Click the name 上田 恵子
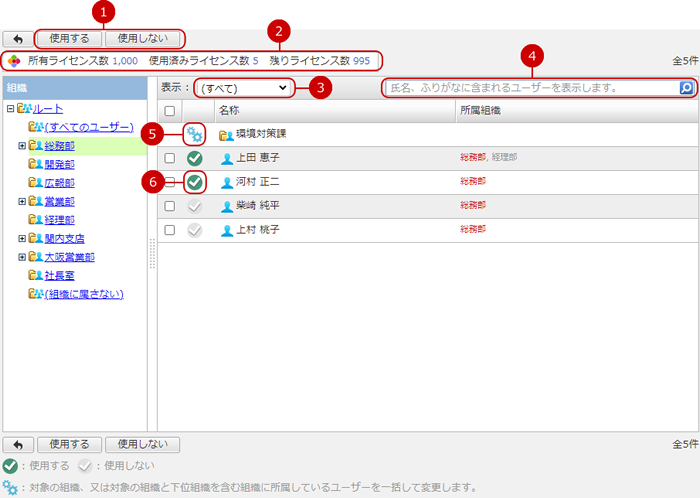 (258, 158)
